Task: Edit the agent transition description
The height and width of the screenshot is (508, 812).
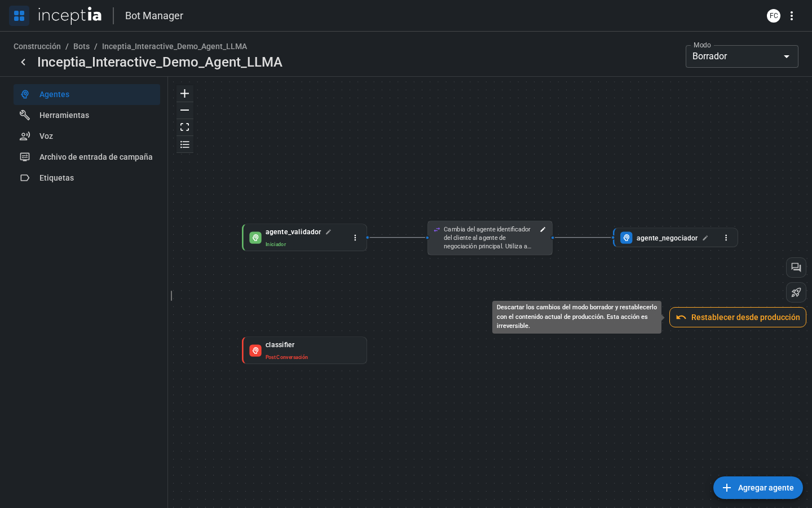Action: (542, 229)
